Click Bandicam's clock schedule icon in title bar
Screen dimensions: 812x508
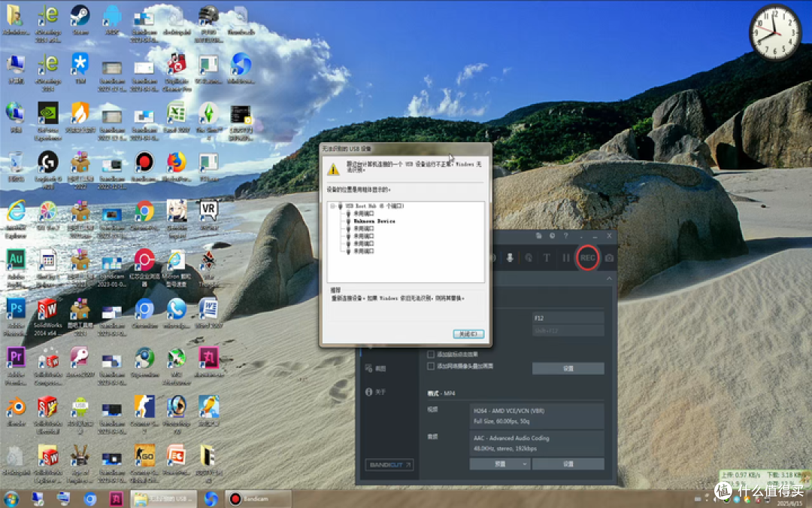click(x=552, y=236)
